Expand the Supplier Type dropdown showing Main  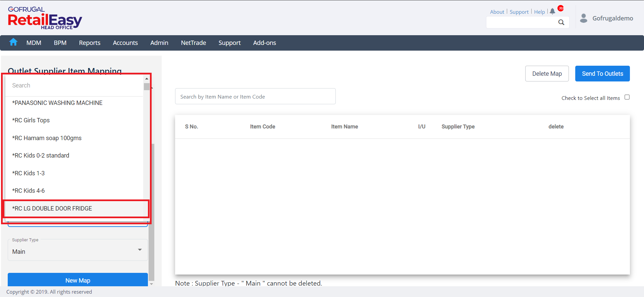(x=78, y=250)
